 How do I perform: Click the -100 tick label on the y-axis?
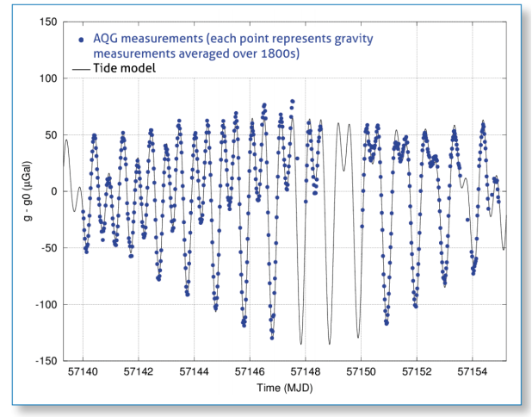point(46,304)
